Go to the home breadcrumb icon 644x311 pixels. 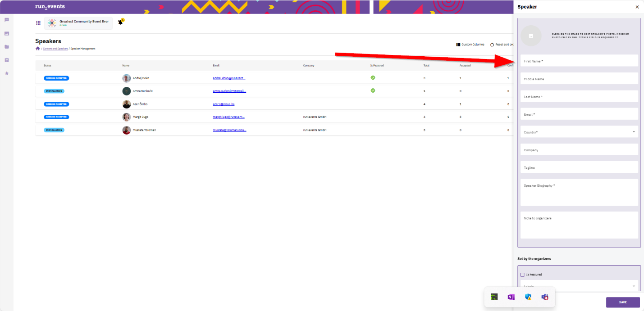38,48
